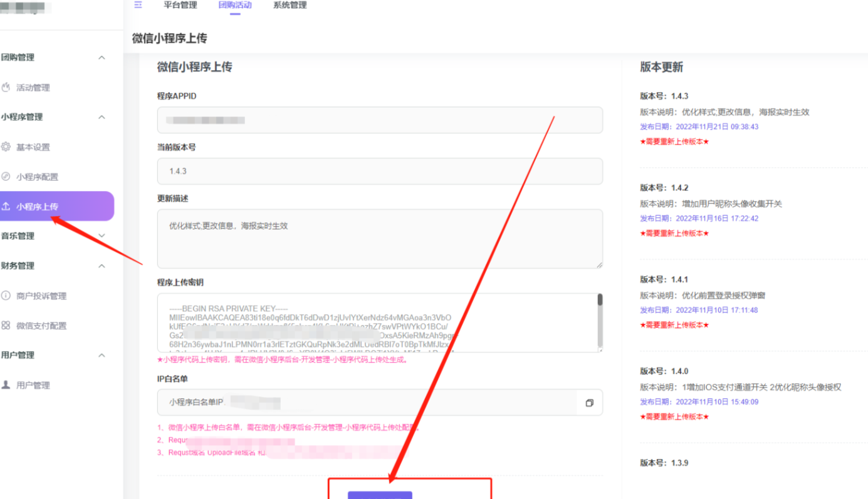Screen dimensions: 868x499
Task: Collapse the 团购管理 sidebar section
Action: [102, 57]
